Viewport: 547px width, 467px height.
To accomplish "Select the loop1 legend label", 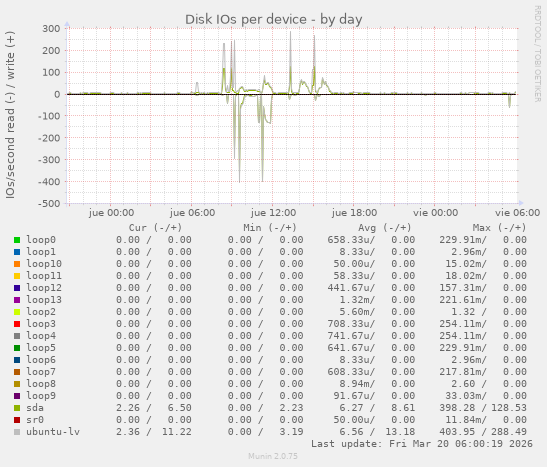I will click(x=41, y=252).
